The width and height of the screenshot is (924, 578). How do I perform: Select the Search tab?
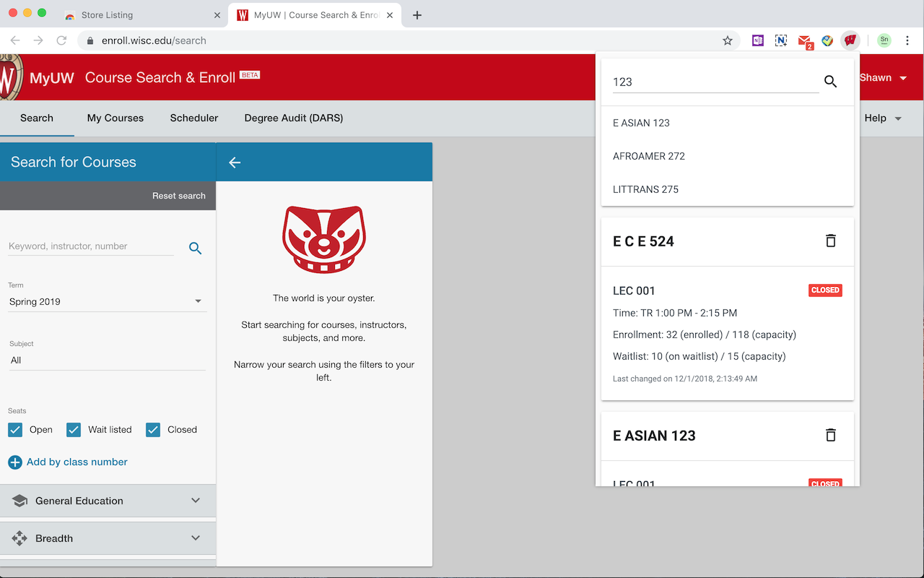(37, 118)
